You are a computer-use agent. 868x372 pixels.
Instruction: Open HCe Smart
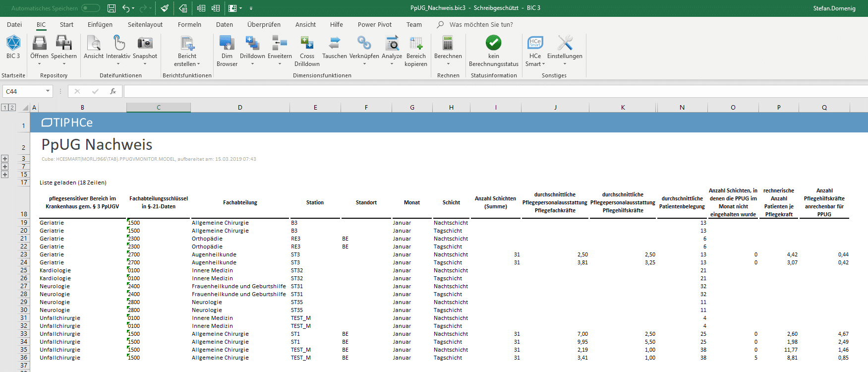535,43
